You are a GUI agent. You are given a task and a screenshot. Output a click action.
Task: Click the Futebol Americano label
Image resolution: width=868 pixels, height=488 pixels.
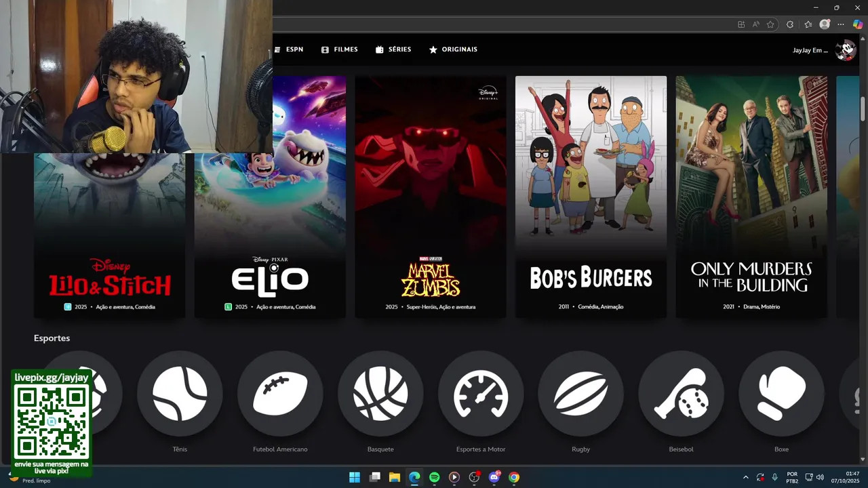pos(280,449)
